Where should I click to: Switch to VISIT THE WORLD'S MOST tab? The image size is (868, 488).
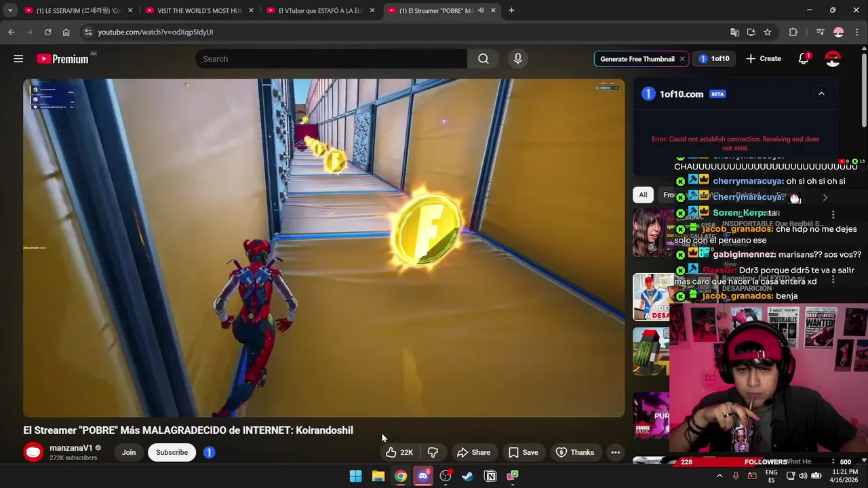(x=199, y=10)
